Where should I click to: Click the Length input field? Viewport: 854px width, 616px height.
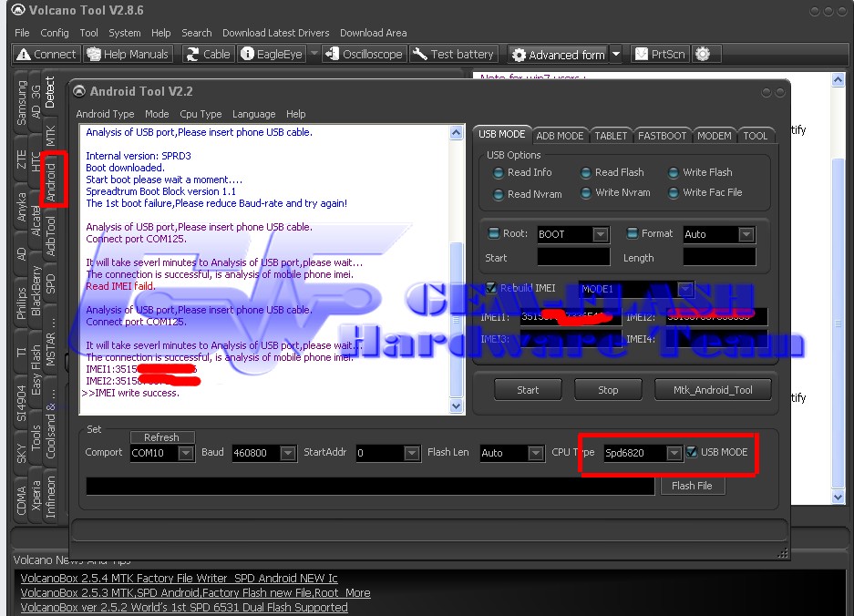pos(719,257)
